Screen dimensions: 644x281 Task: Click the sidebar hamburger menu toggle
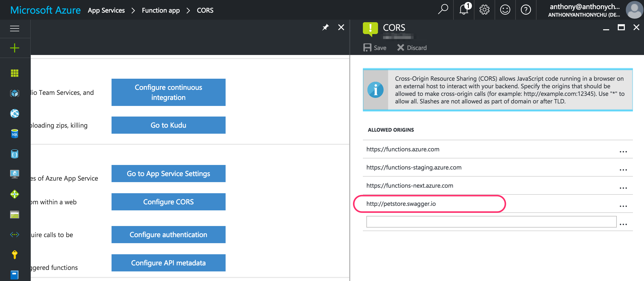[14, 28]
